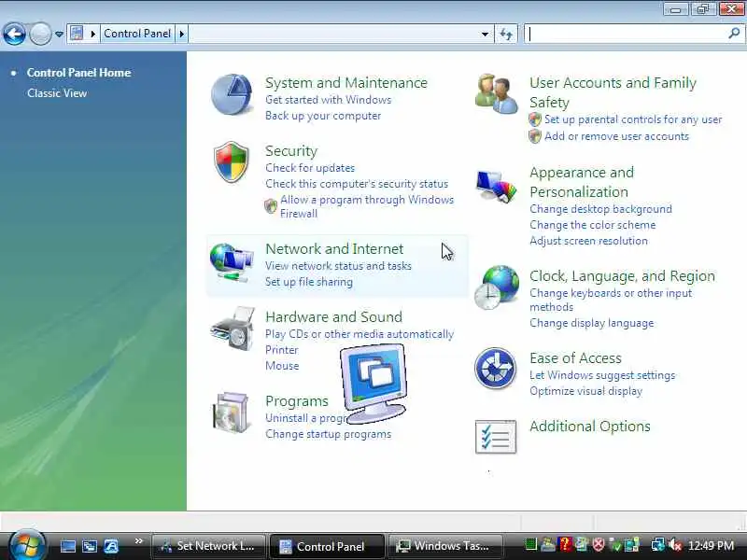Viewport: 747px width, 560px height.
Task: Go back with the blue Back arrow
Action: pos(14,34)
